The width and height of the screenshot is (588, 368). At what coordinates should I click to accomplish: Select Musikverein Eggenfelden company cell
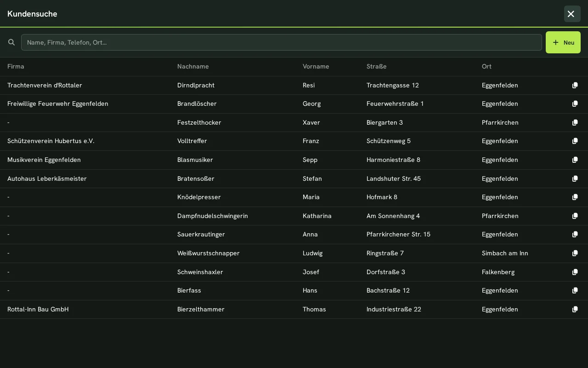[44, 160]
